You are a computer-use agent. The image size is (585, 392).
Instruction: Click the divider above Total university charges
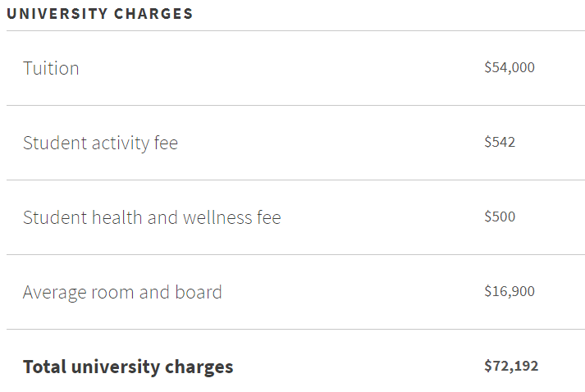pos(295,329)
